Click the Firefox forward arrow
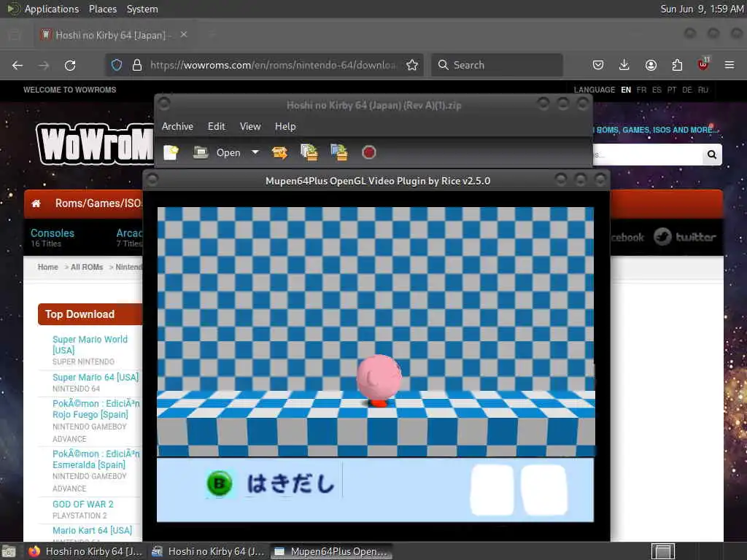Image resolution: width=747 pixels, height=560 pixels. (x=44, y=65)
